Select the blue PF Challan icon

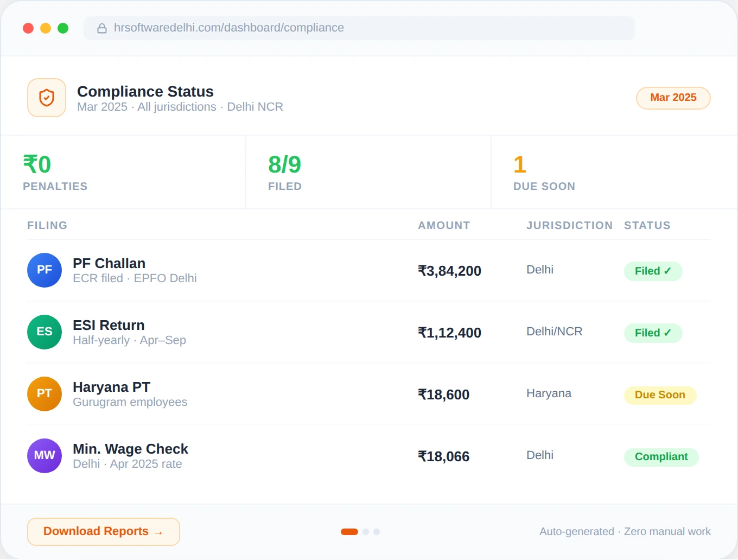44,270
